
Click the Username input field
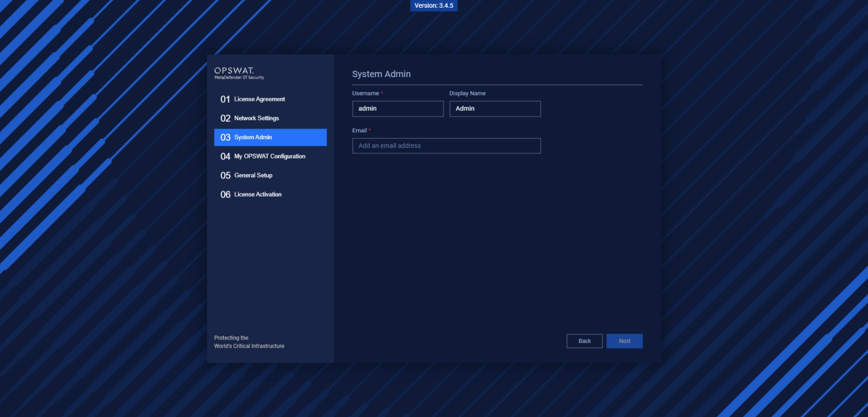pos(398,109)
